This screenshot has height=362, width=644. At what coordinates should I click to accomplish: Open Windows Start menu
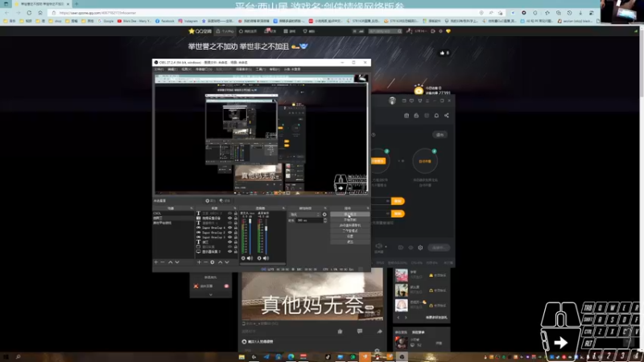click(x=6, y=357)
